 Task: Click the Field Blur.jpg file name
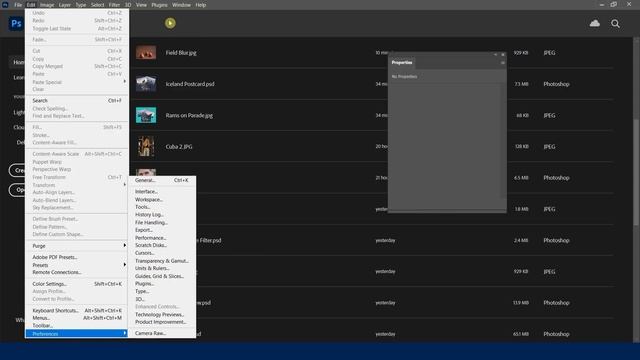pos(181,53)
